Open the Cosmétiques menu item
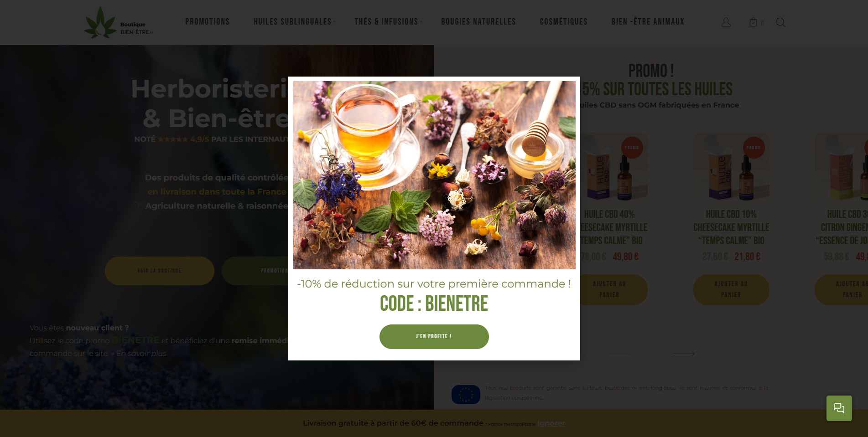 [564, 22]
